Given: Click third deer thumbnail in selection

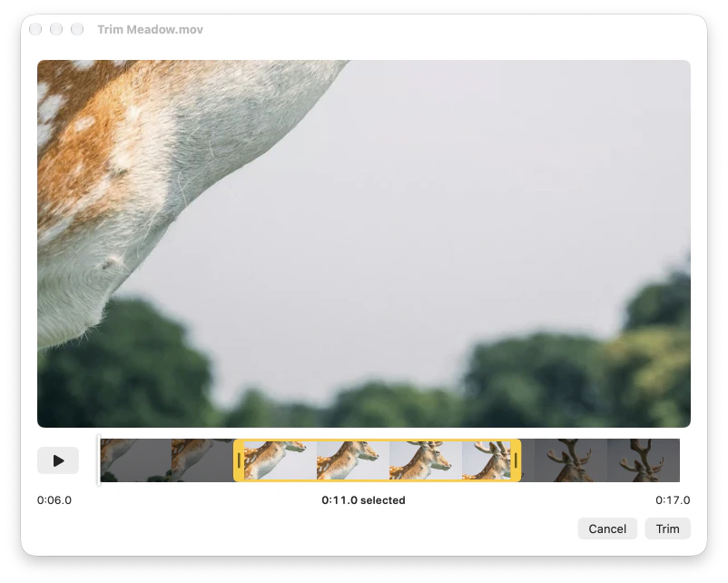Looking at the screenshot, I should tap(426, 460).
